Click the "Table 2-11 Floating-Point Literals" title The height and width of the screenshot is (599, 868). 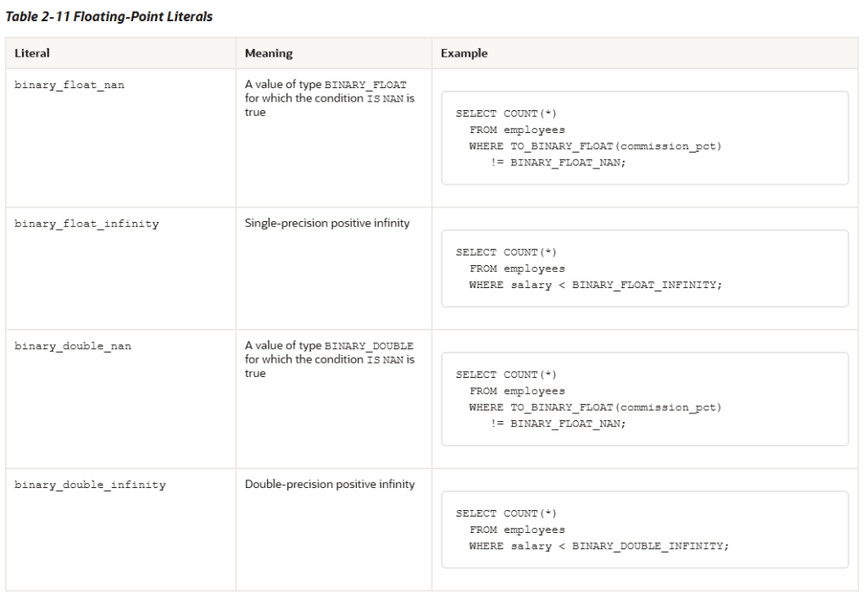click(x=109, y=17)
